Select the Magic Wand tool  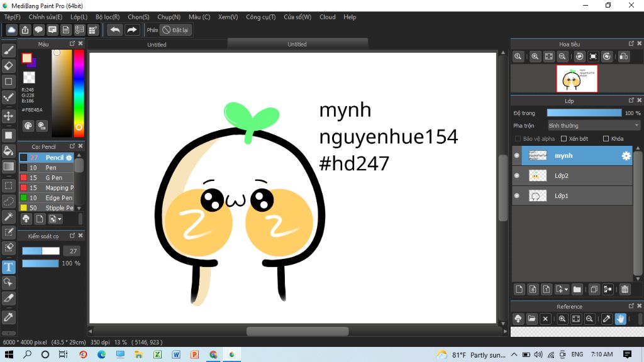[9, 217]
